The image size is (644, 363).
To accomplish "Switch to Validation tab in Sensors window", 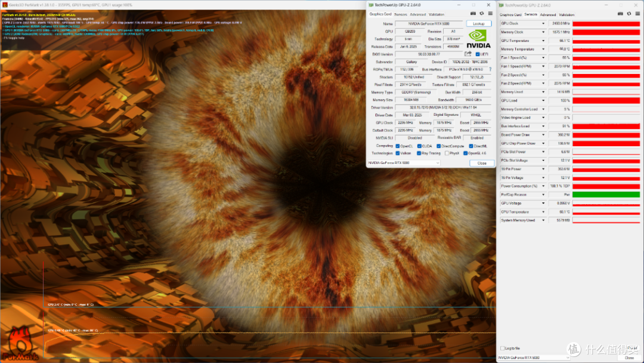I will 566,15.
